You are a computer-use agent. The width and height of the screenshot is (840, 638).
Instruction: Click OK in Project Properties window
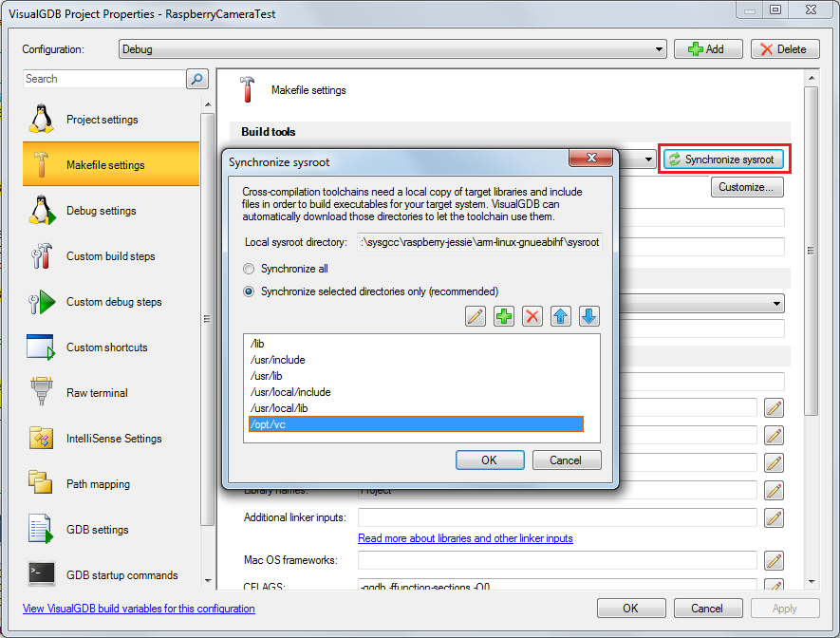(x=631, y=609)
